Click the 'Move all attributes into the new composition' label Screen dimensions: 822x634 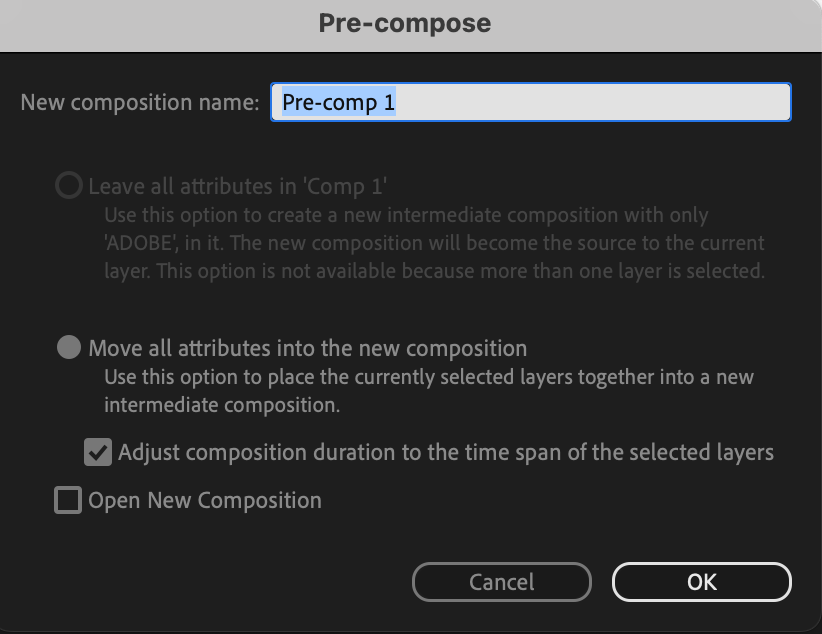point(307,348)
